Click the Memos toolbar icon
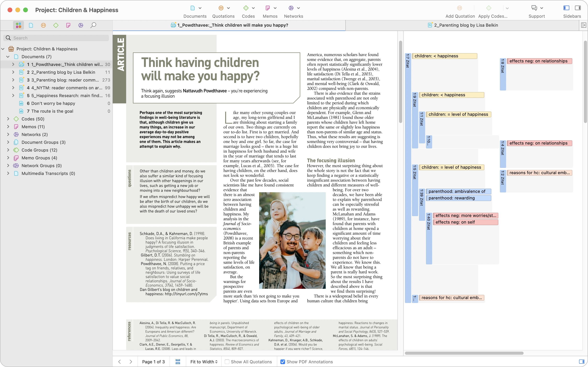 268,8
